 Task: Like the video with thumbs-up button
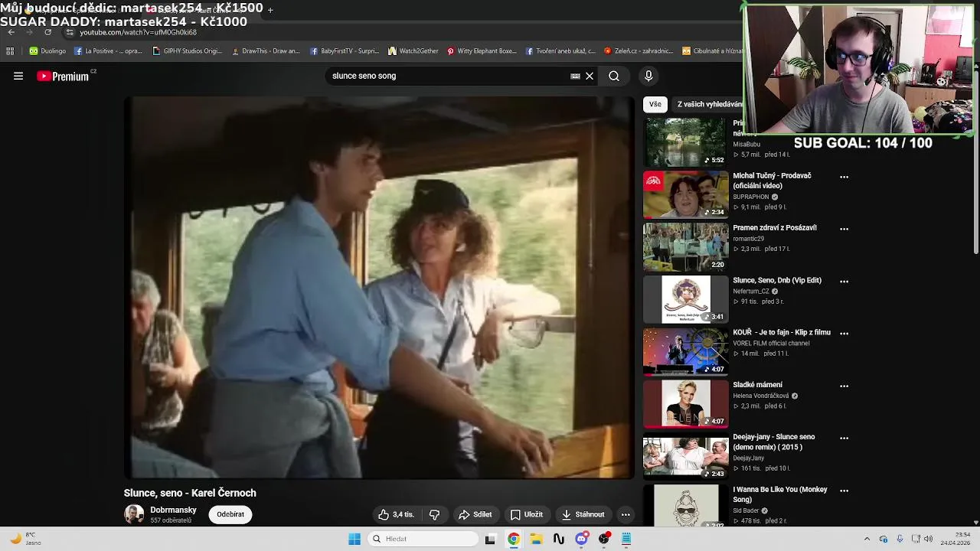[396, 514]
